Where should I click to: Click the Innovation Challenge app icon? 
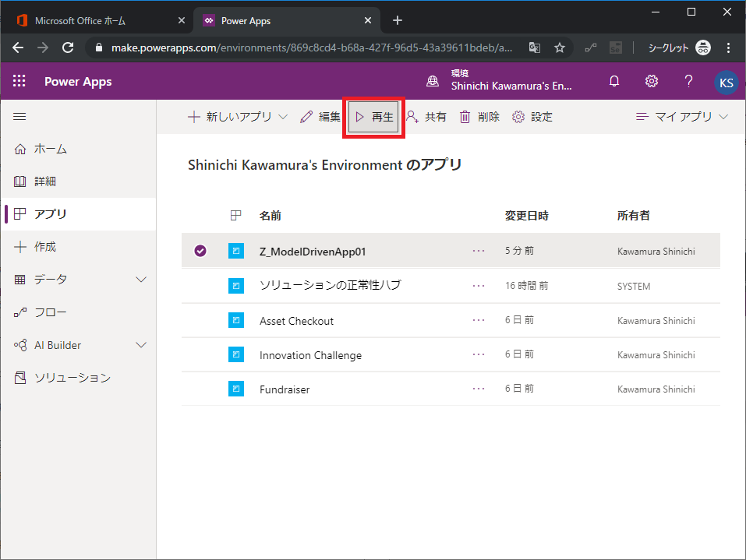[236, 354]
